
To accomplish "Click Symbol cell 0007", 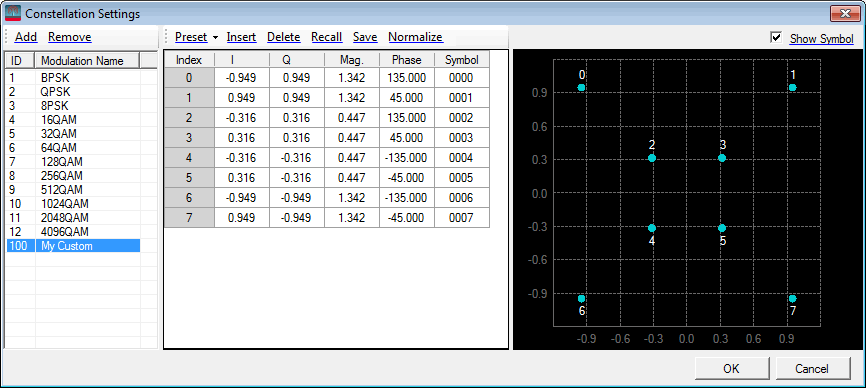I will [462, 217].
